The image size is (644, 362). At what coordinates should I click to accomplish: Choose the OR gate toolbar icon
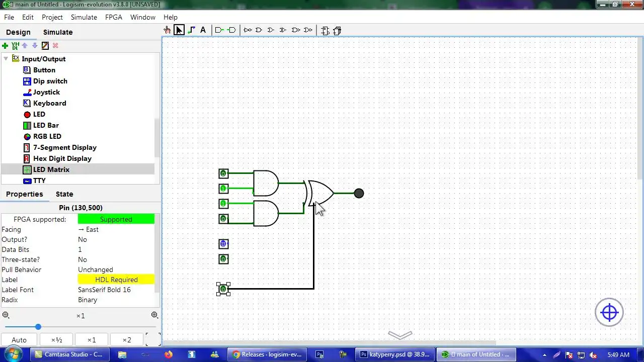[271, 30]
